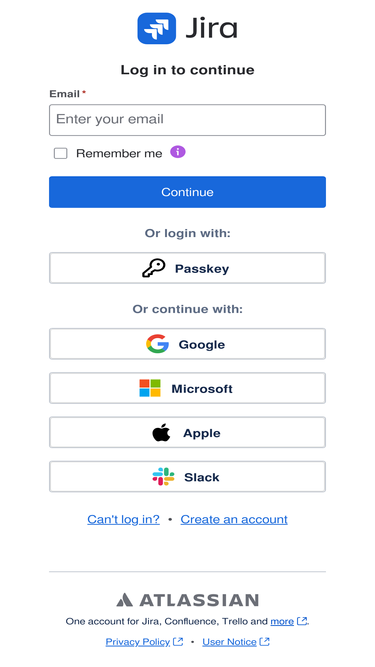Click the purple Remember me info icon
Image resolution: width=375 pixels, height=667 pixels.
point(178,151)
